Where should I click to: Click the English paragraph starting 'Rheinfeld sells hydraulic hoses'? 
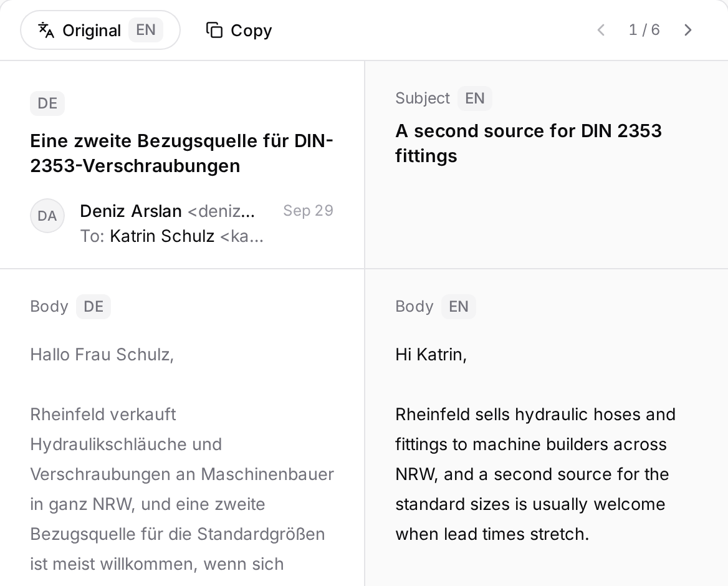(x=535, y=474)
